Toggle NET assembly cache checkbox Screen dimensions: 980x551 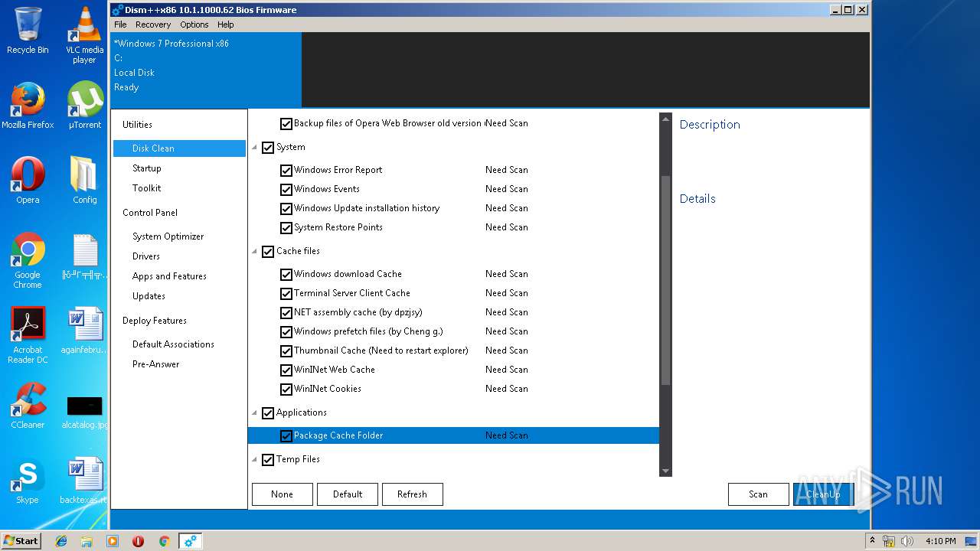[286, 313]
